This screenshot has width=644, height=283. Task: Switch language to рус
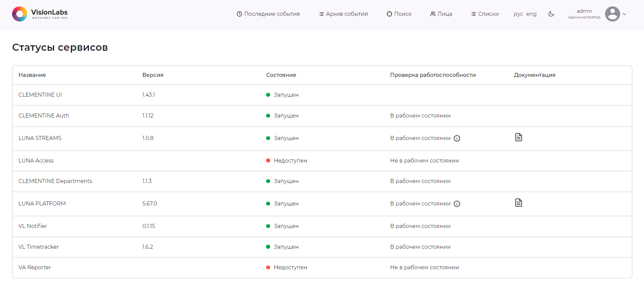518,14
